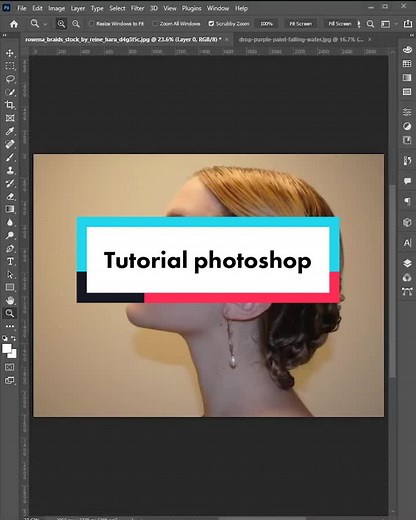Click the Share document icon
Screen dimensions: 416x520
(x=408, y=24)
